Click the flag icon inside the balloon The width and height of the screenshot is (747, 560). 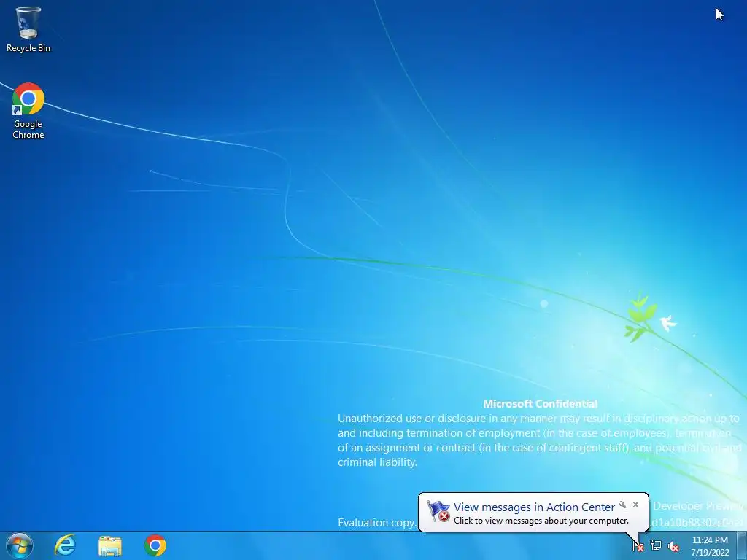438,511
